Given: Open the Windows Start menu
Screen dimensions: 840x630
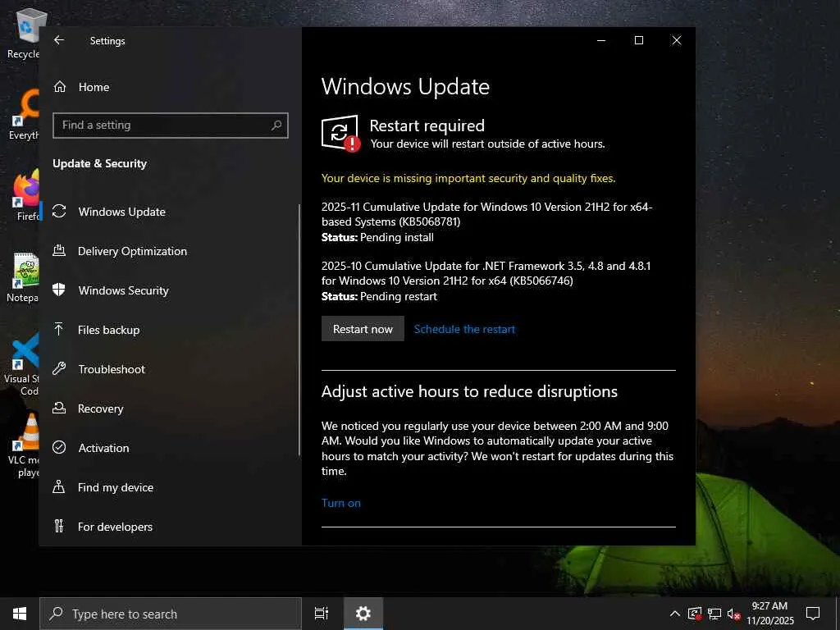Looking at the screenshot, I should coord(20,614).
